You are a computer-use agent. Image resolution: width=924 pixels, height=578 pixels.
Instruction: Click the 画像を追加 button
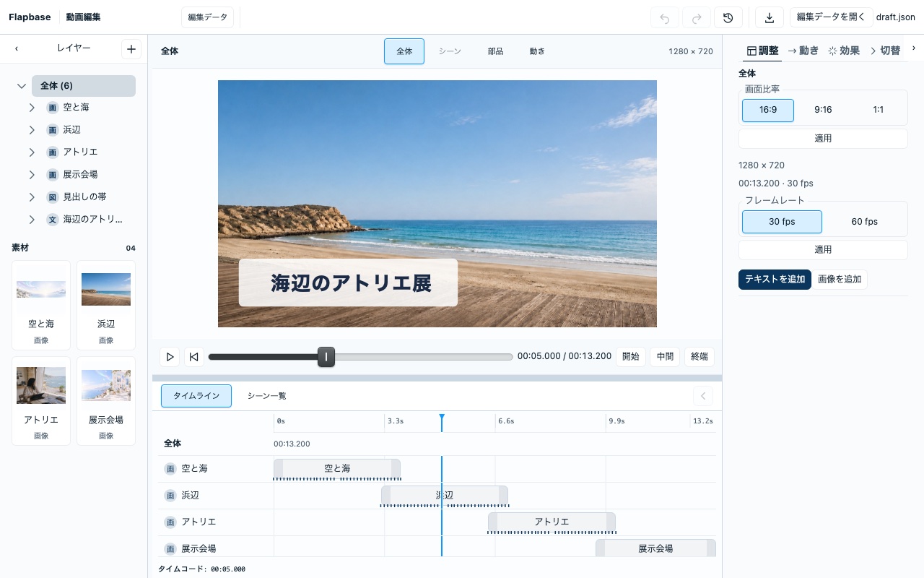point(840,280)
